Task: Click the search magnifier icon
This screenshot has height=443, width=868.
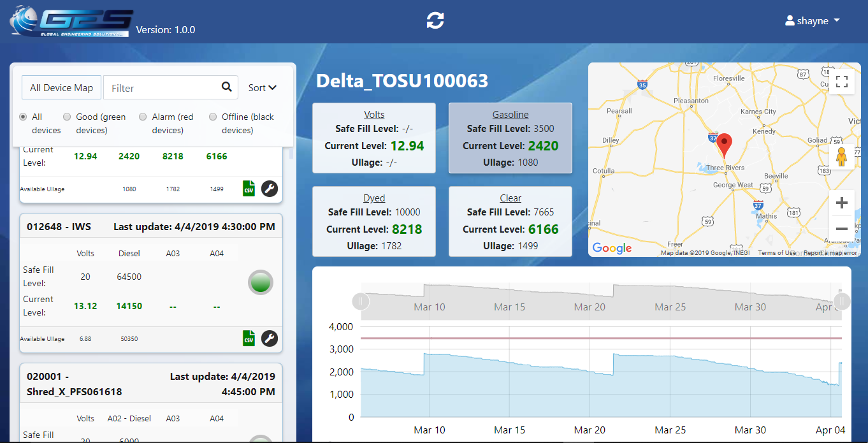Action: pos(226,87)
